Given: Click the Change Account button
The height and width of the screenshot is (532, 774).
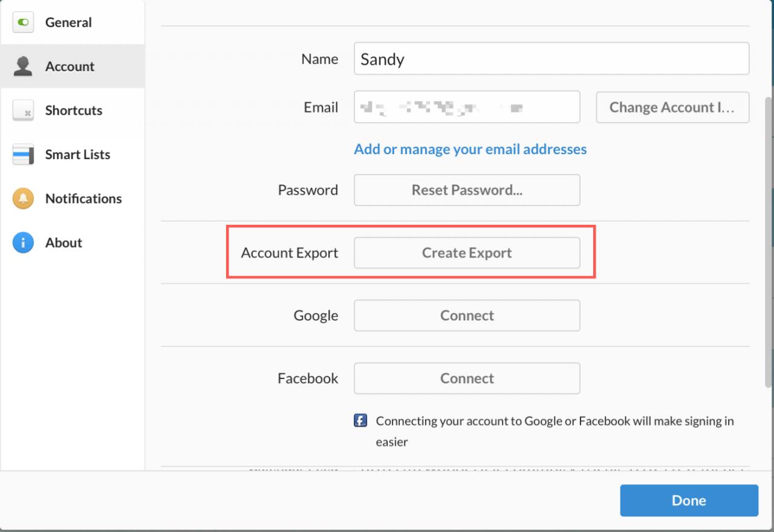Looking at the screenshot, I should click(672, 107).
